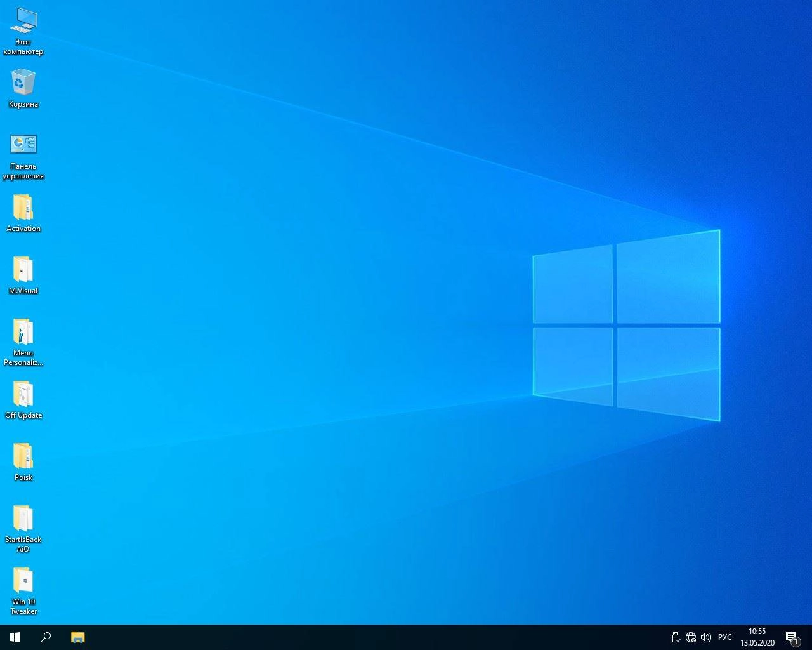
Task: Select the StartIsBack AiO folder
Action: 23,529
